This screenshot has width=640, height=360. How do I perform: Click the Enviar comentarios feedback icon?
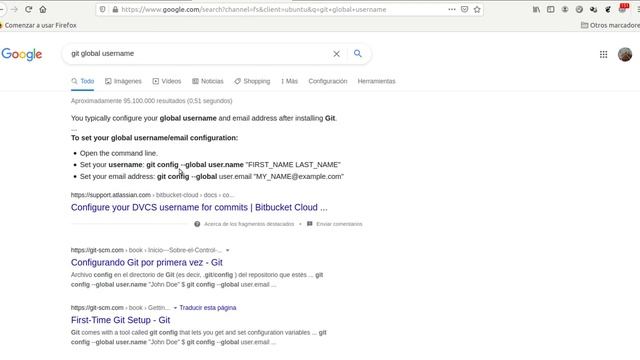click(310, 224)
